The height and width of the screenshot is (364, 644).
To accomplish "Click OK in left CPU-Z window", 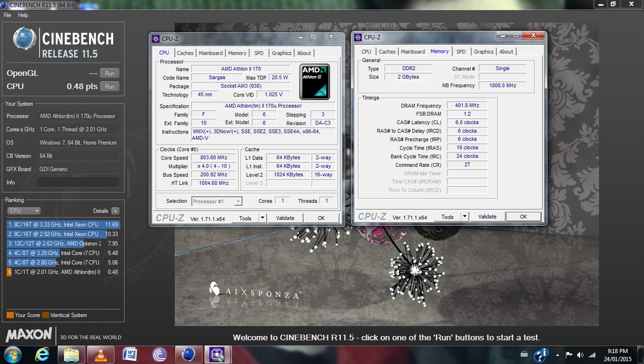I will tap(321, 218).
